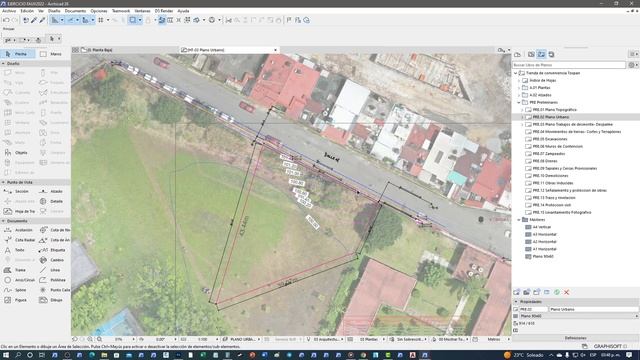Viewport: 640px width, 360px height.
Task: Switch navigator to Layout Book view icon
Action: click(x=541, y=54)
